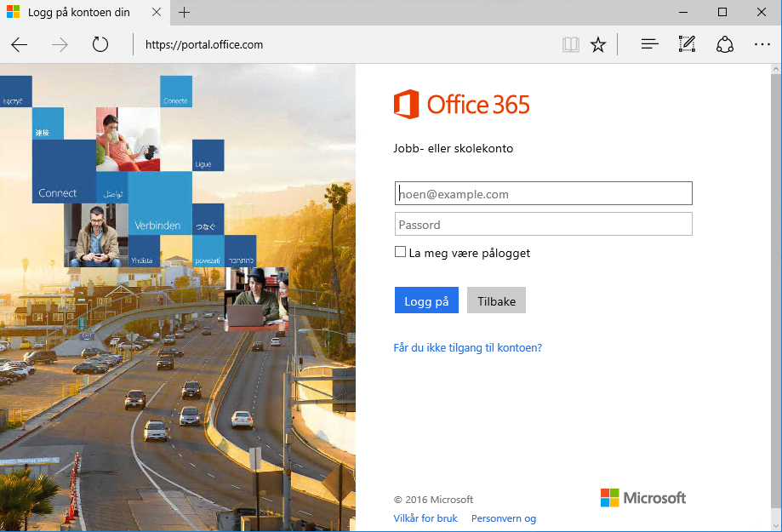Click the 'Connect' tile in the collage
Image resolution: width=782 pixels, height=532 pixels.
64,171
